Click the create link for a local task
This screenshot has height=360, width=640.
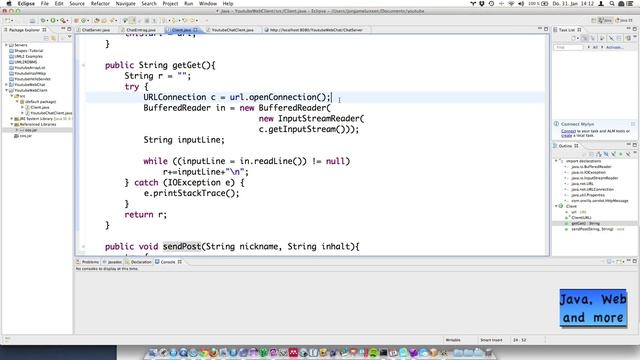[567, 136]
